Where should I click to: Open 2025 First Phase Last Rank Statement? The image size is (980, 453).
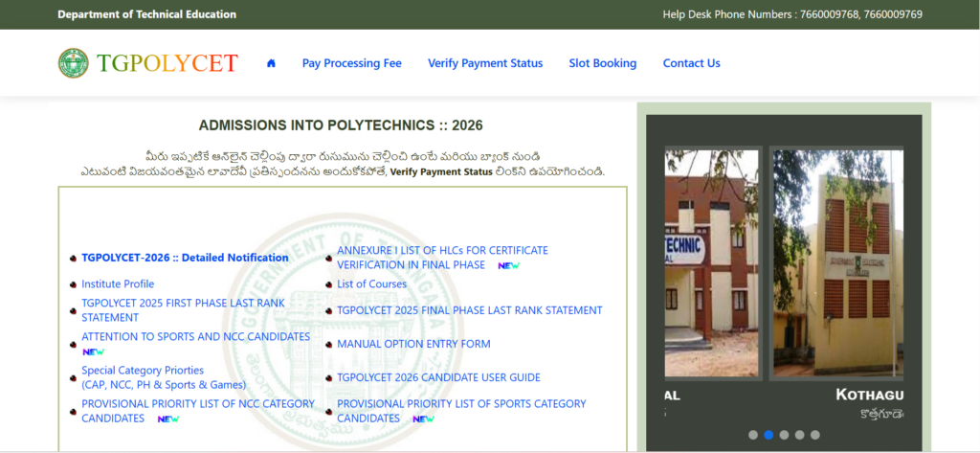click(183, 310)
